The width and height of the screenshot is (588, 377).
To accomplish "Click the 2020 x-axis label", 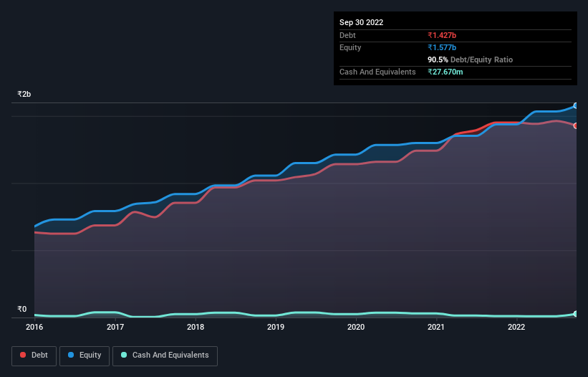I will [x=356, y=327].
